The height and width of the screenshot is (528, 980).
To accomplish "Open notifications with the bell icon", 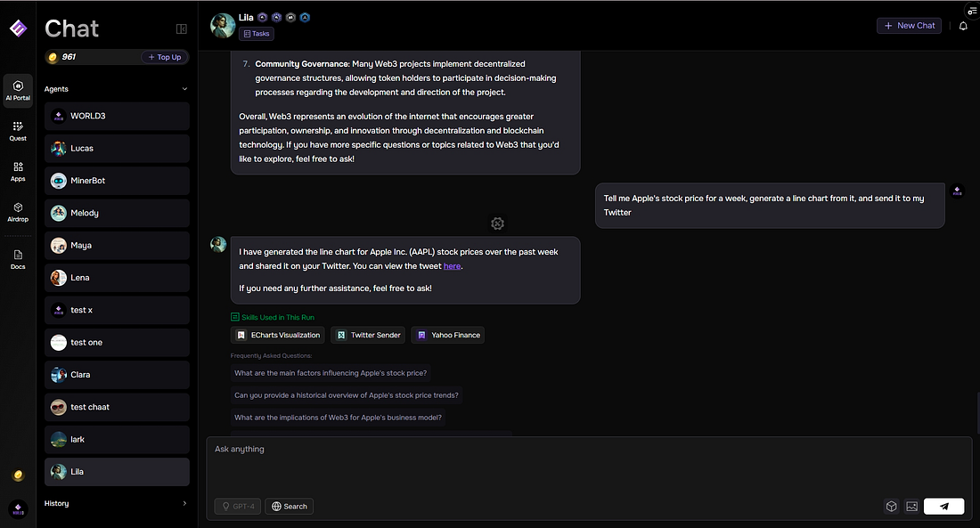I will pyautogui.click(x=963, y=26).
